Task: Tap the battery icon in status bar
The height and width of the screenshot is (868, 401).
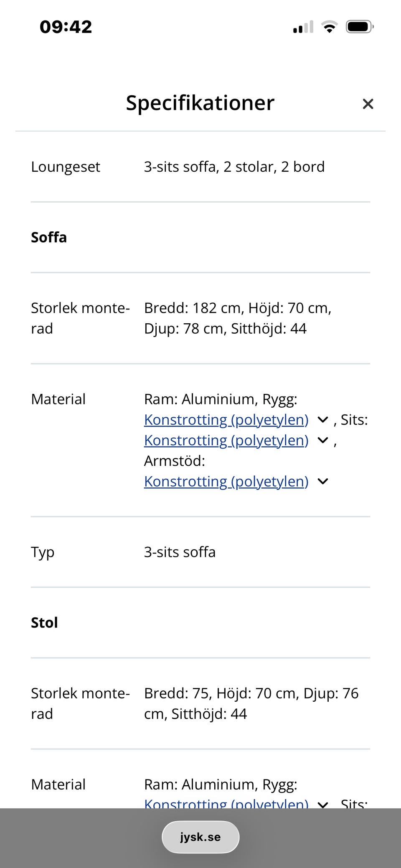Action: pyautogui.click(x=360, y=27)
